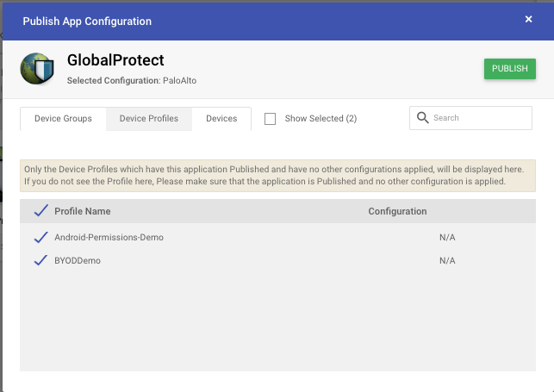Uncheck the Android-Permissions-Demo profile checkmark
This screenshot has height=392, width=554.
pos(41,237)
